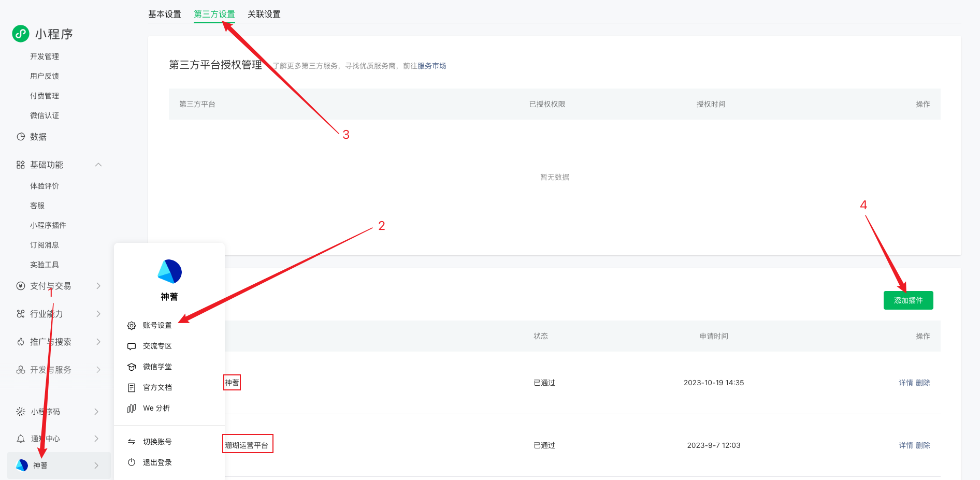Open 小程序插件 in the sidebar
The width and height of the screenshot is (980, 480).
pos(48,225)
